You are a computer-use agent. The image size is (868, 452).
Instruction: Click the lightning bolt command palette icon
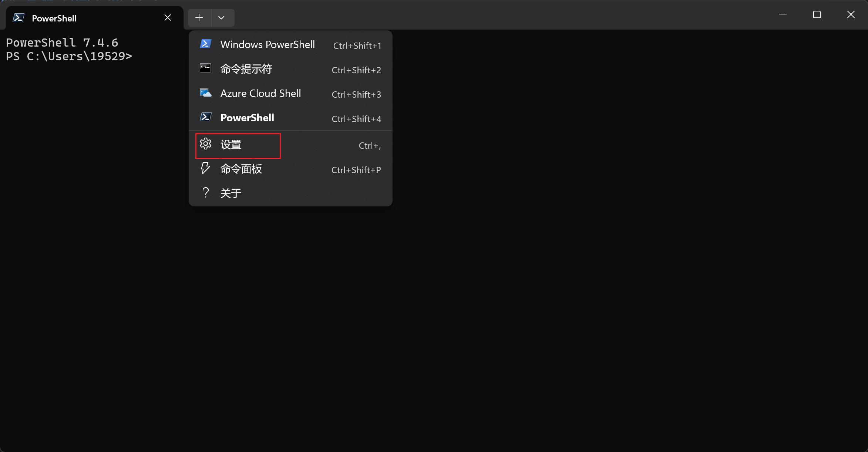tap(205, 168)
